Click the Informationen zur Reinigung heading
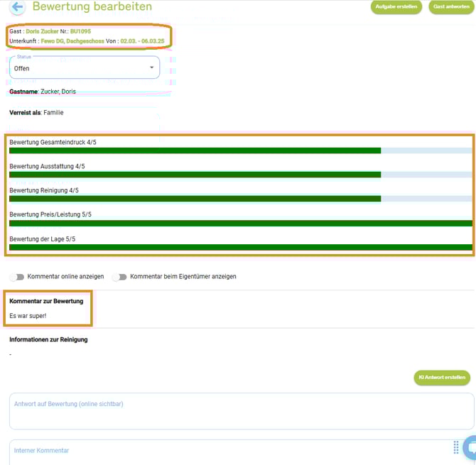This screenshot has width=476, height=465. click(x=48, y=339)
